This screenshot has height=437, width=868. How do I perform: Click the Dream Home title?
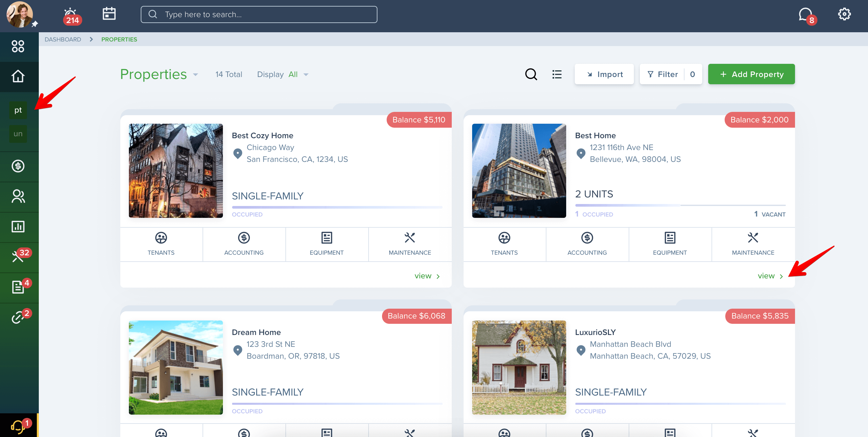click(256, 332)
